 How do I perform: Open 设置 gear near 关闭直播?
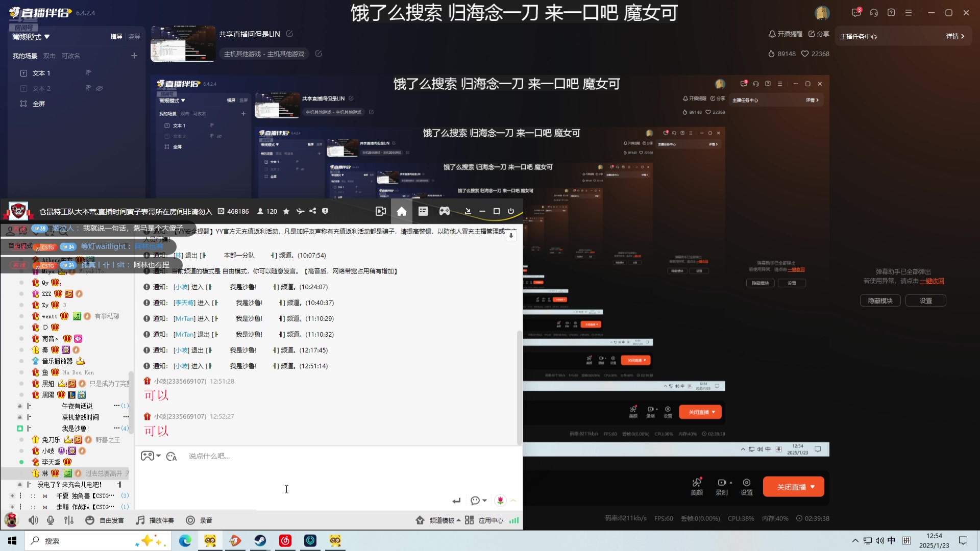point(747,486)
